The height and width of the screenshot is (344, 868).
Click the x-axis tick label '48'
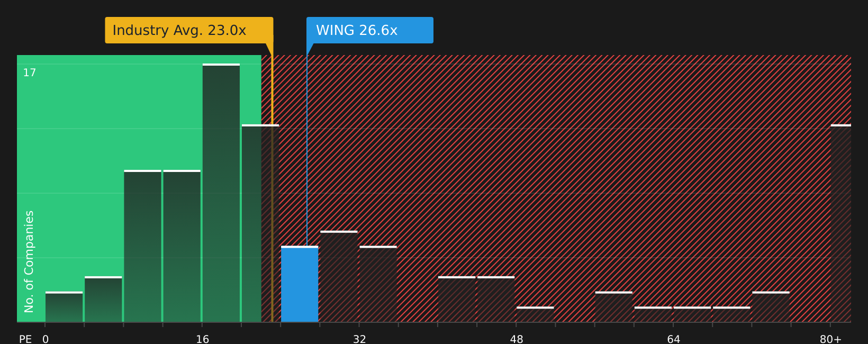click(x=517, y=339)
